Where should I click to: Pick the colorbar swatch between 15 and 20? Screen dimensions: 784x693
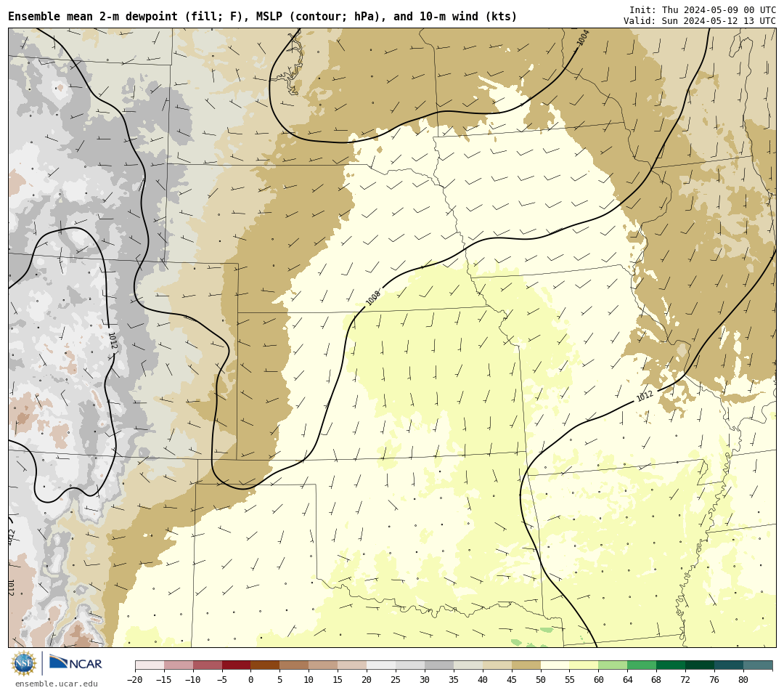pyautogui.click(x=353, y=665)
